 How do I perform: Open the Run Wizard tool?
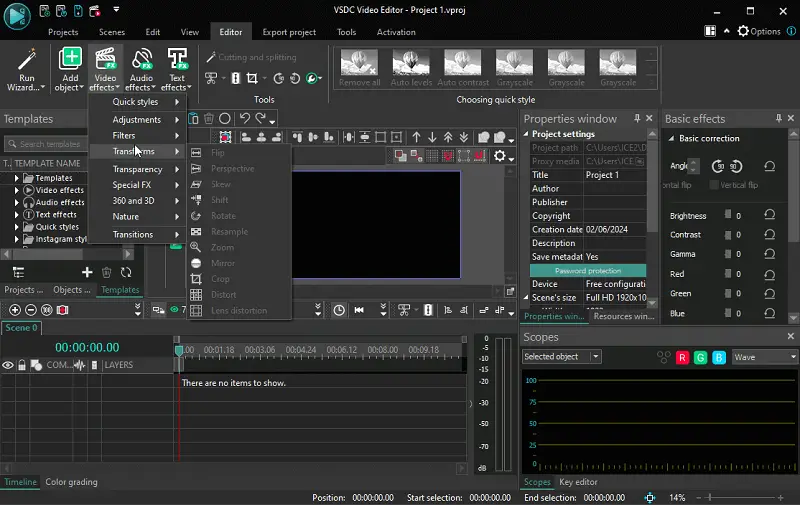tap(26, 70)
